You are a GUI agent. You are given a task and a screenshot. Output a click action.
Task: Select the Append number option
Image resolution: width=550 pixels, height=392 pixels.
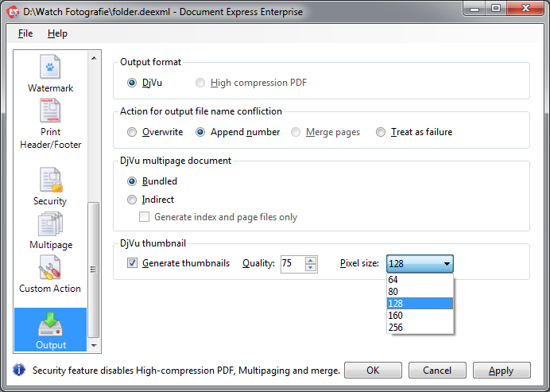200,132
